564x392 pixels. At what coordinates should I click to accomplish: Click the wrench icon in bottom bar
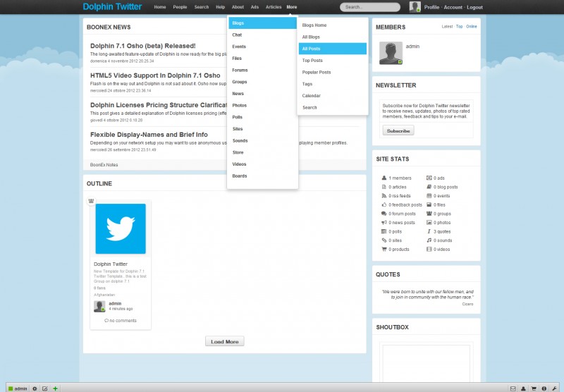point(554,388)
